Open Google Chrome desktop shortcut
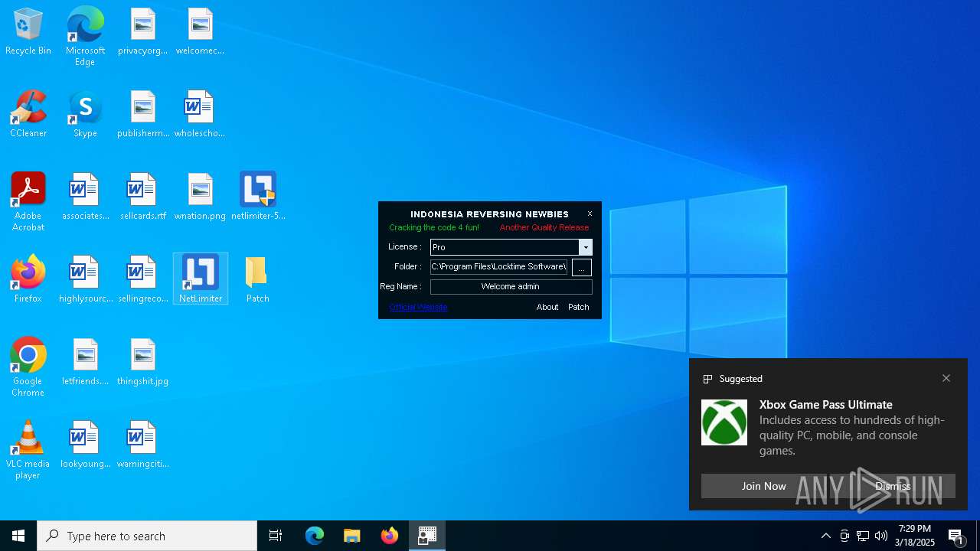 (x=28, y=367)
